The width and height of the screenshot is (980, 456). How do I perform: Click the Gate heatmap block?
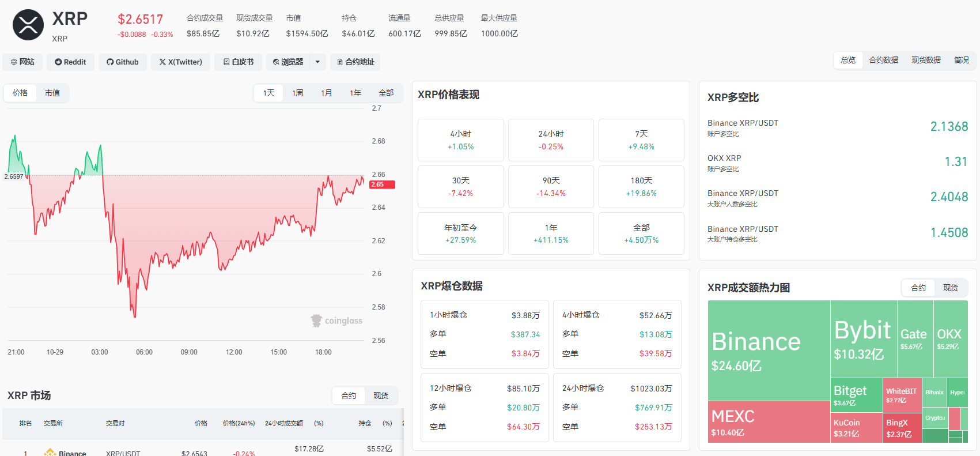[x=915, y=339]
